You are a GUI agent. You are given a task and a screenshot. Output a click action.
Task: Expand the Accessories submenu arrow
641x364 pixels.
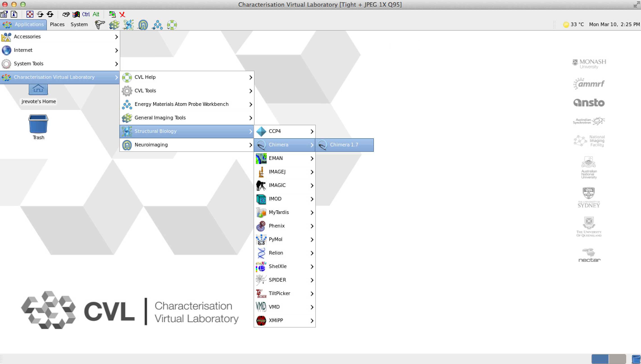tap(116, 37)
